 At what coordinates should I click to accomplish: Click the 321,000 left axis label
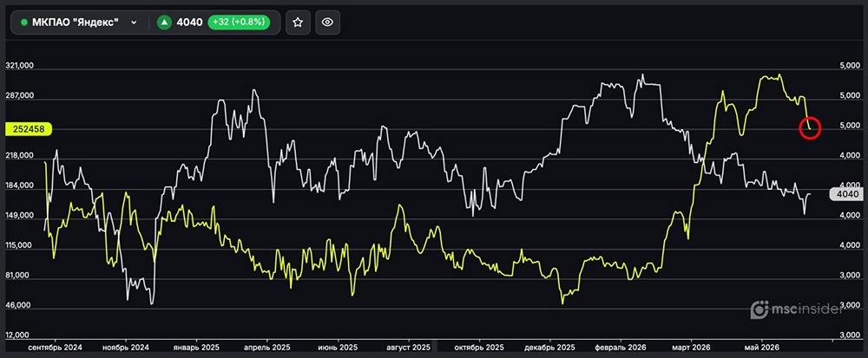click(x=20, y=65)
